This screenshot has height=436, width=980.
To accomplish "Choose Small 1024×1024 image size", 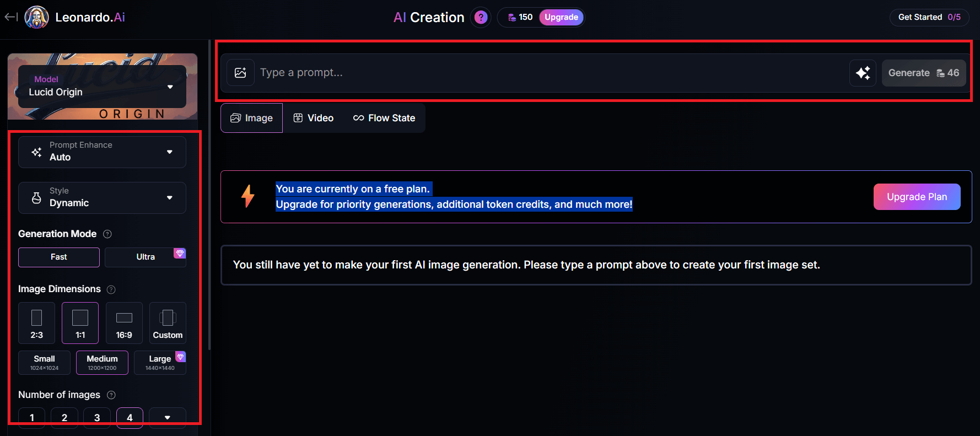I will 44,363.
